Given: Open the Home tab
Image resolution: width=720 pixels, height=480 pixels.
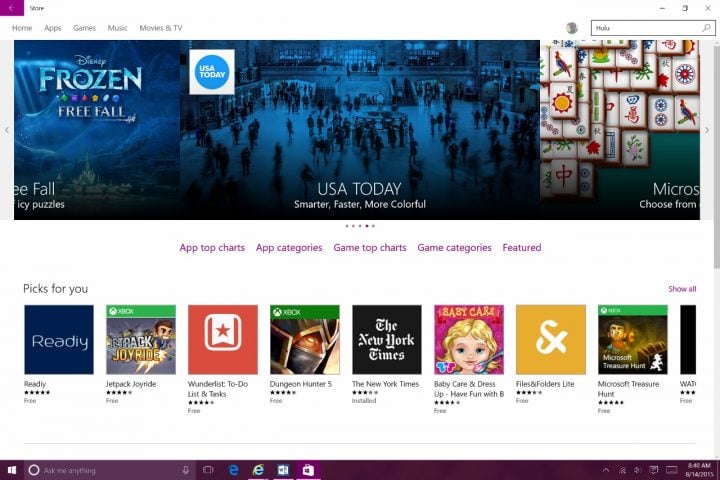Looking at the screenshot, I should [x=22, y=28].
